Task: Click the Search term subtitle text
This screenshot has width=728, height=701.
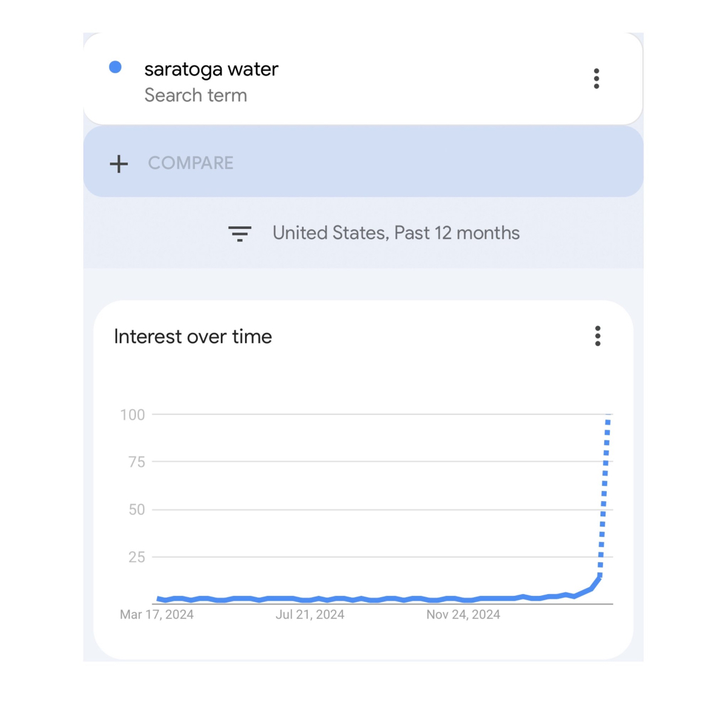Action: point(196,95)
